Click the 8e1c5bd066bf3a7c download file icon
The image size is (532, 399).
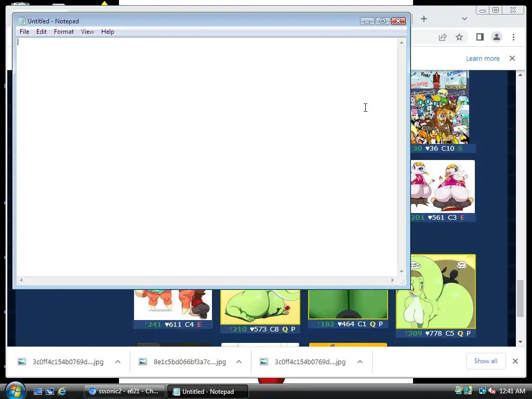(143, 362)
